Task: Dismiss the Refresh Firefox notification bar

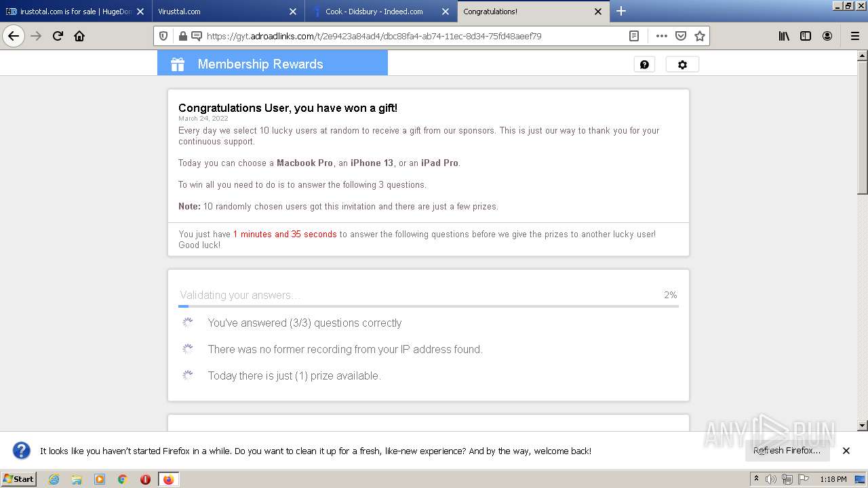Action: pyautogui.click(x=846, y=451)
